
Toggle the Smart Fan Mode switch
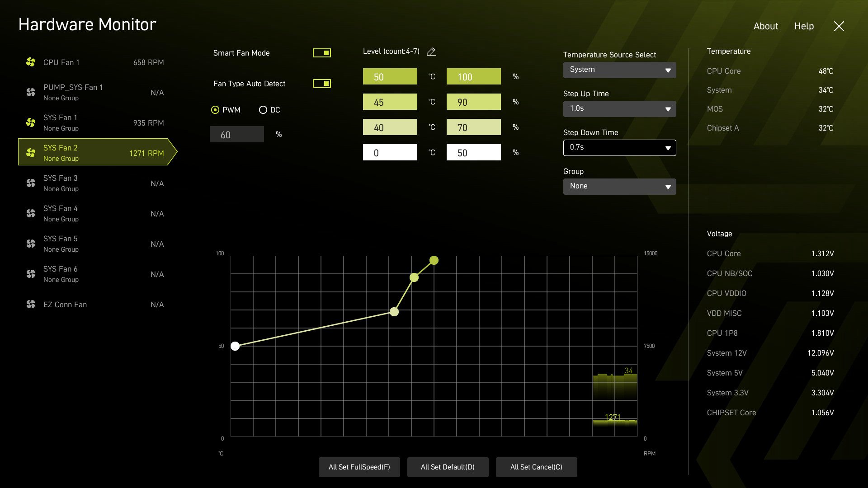coord(322,53)
